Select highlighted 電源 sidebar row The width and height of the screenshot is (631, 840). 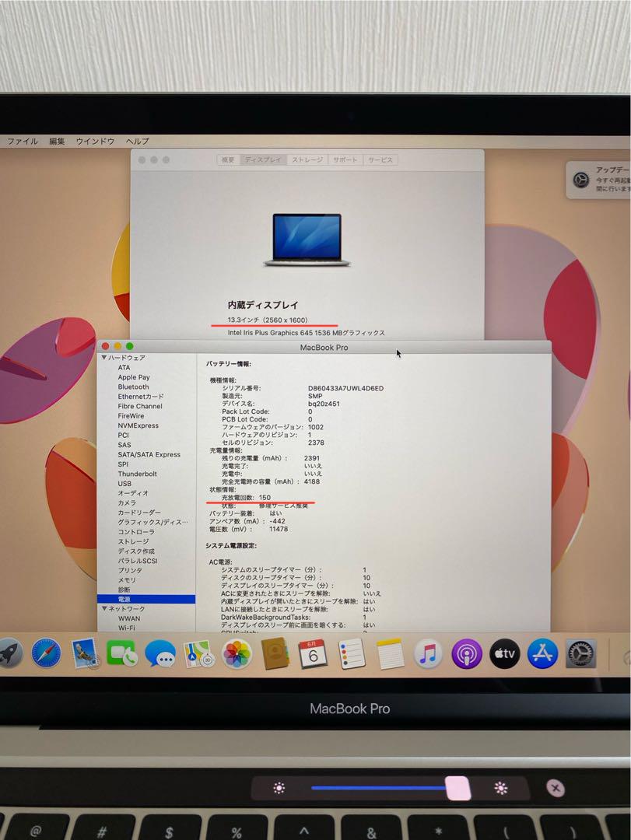(x=146, y=599)
